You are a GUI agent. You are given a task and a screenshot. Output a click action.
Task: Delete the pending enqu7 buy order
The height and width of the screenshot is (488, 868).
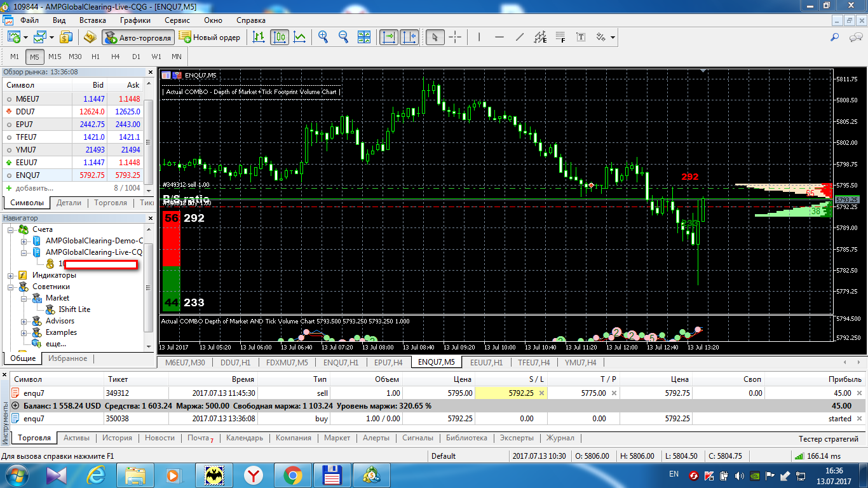point(859,419)
